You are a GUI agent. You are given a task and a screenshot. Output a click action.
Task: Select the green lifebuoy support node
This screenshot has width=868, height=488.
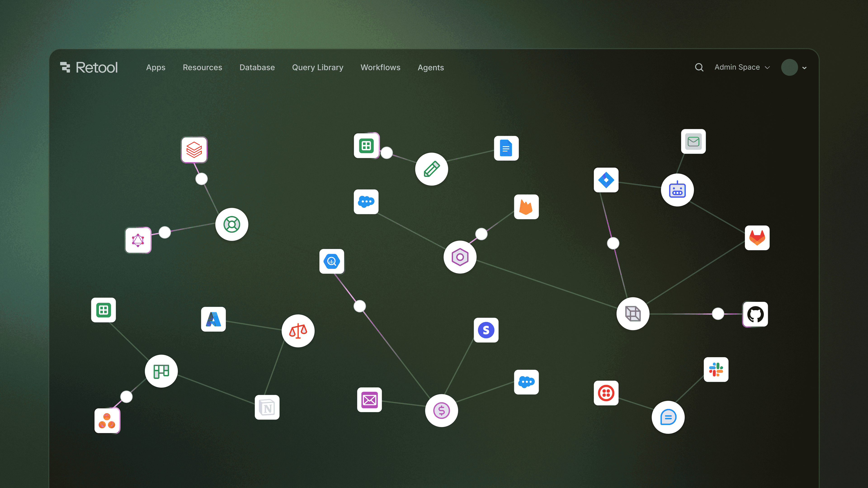tap(232, 224)
